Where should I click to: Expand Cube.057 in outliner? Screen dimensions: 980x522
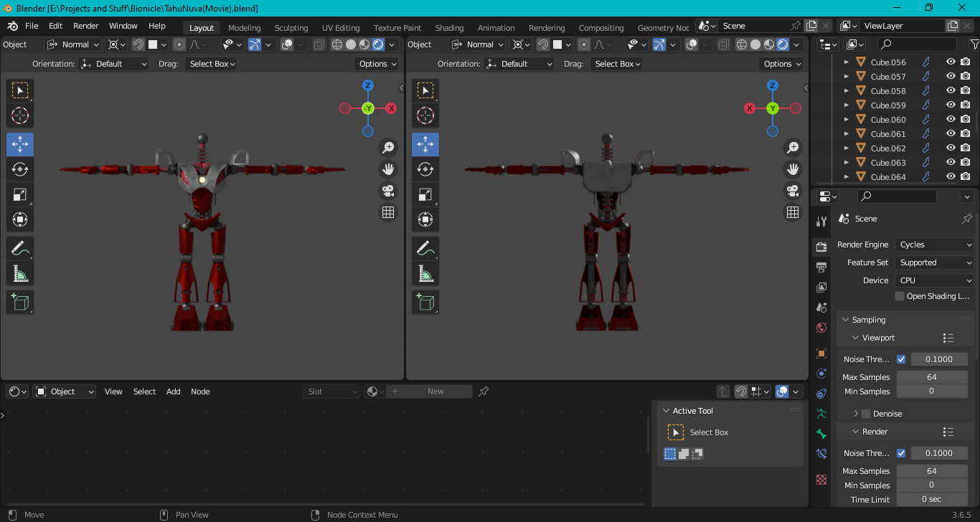click(x=847, y=77)
